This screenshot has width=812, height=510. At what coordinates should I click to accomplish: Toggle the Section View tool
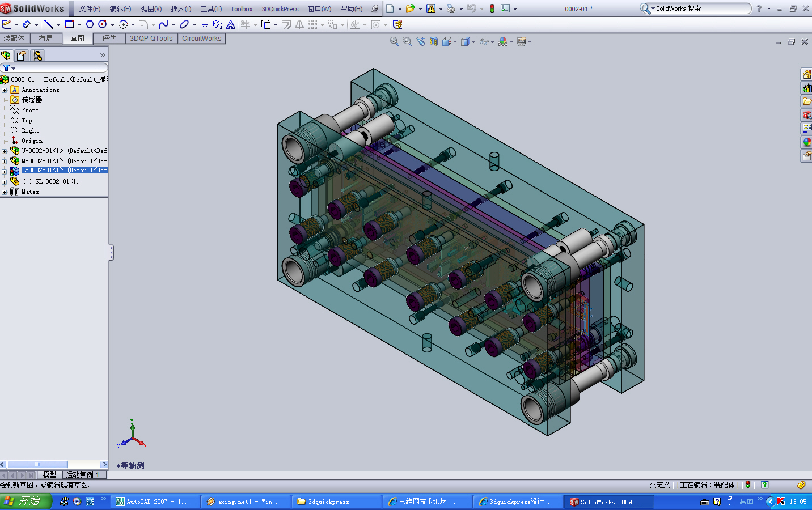tap(434, 41)
